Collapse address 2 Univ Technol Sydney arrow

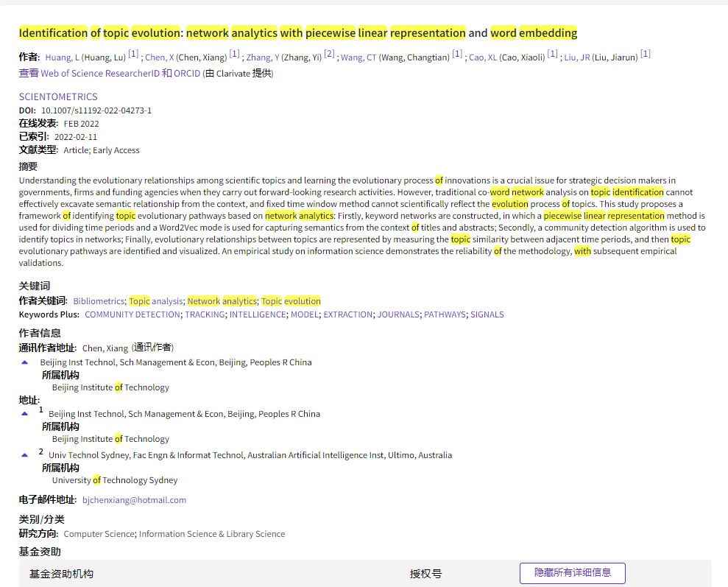coord(24,455)
